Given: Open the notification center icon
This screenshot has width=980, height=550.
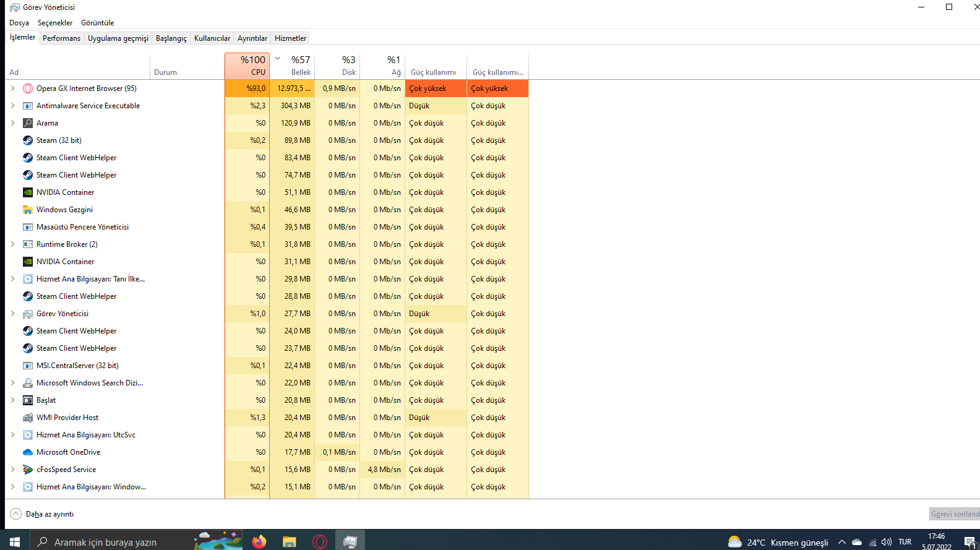Looking at the screenshot, I should [970, 543].
